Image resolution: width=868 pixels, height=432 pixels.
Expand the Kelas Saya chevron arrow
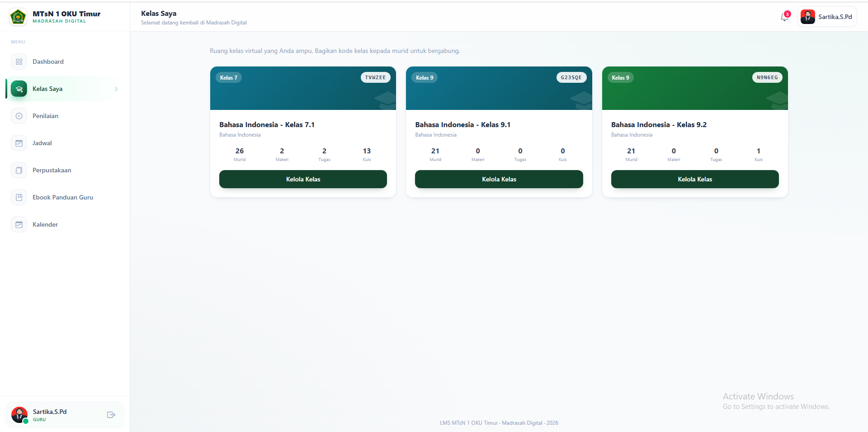(x=116, y=89)
